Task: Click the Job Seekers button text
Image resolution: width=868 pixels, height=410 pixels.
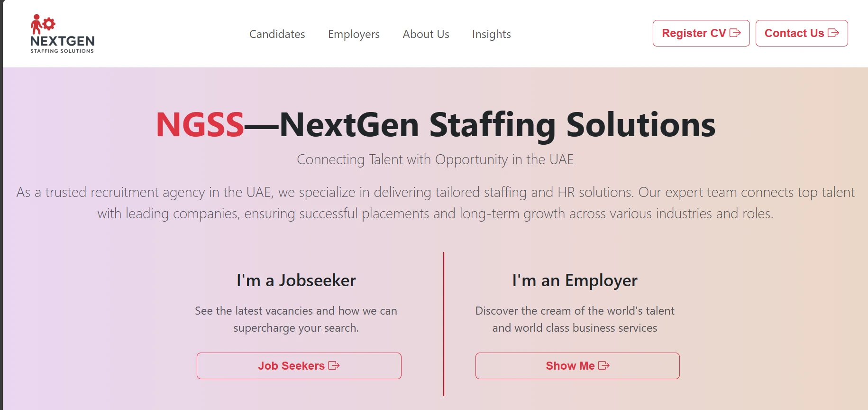Action: [291, 366]
